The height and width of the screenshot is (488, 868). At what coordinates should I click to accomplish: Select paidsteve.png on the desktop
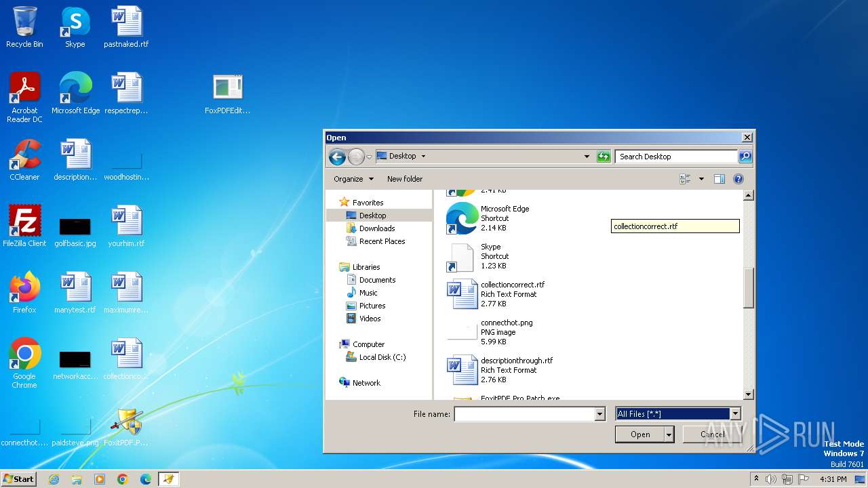click(x=75, y=434)
